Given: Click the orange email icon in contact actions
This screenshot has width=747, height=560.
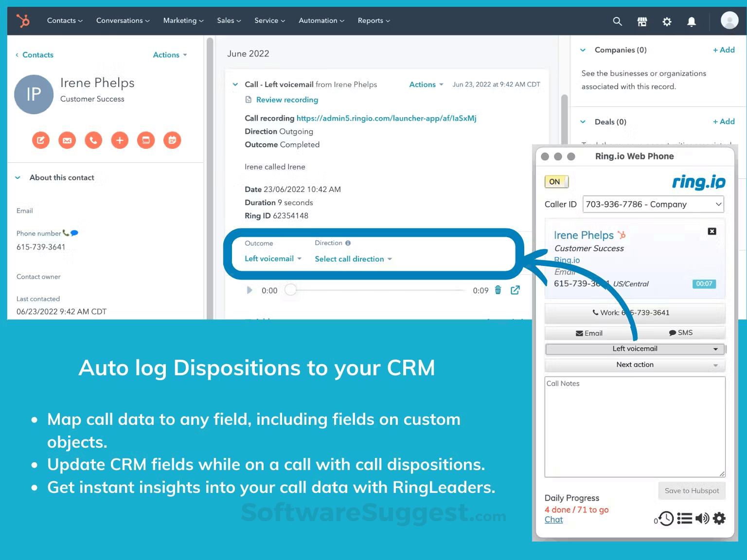Looking at the screenshot, I should coord(67,140).
